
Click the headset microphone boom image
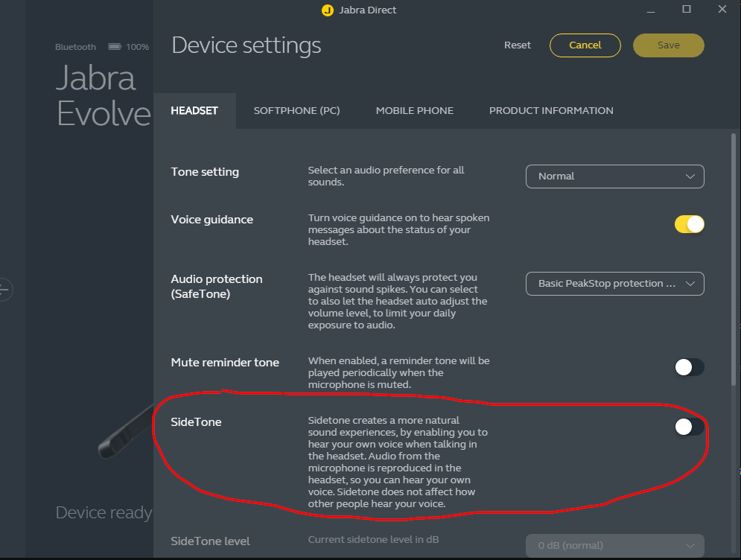126,431
